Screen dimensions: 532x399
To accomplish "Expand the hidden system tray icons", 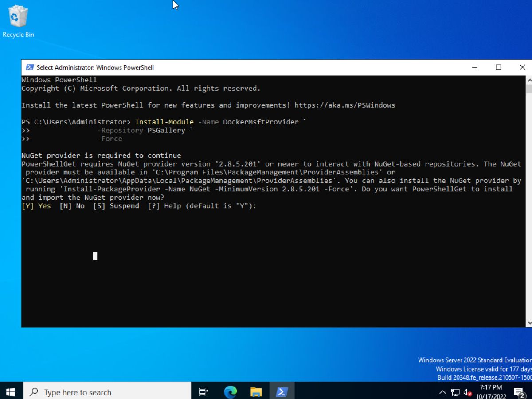I will (x=442, y=392).
